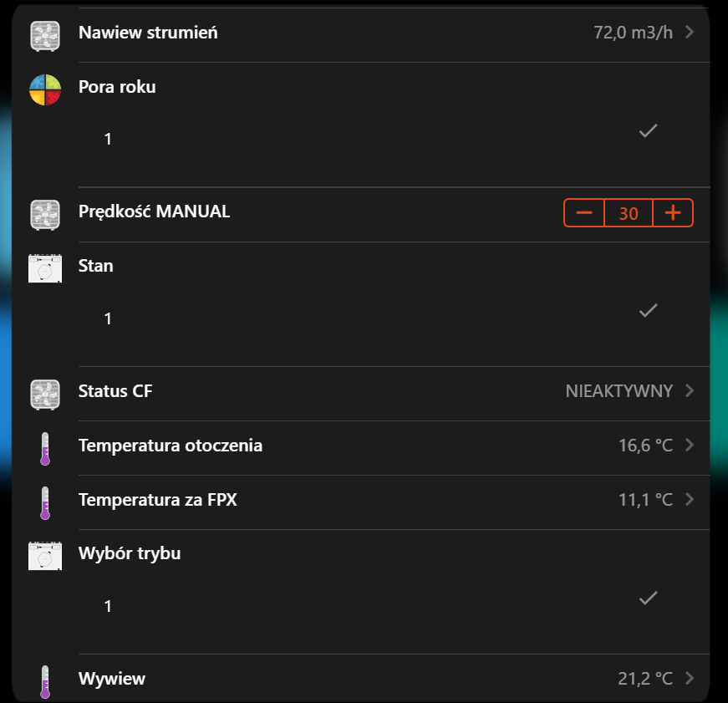This screenshot has width=728, height=703.
Task: Click the fan icon next to Prędkość MANUAL
Action: (x=45, y=215)
